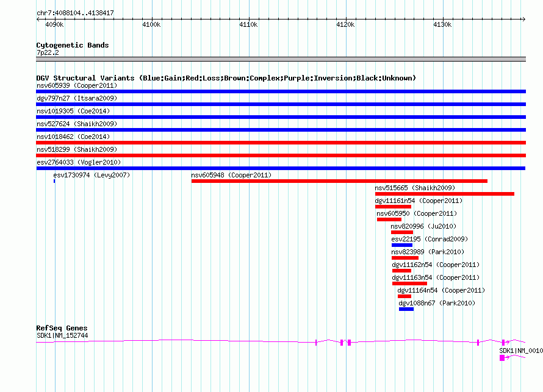Click the dgv11164n54 (Cooper2011) label
Image resolution: width=543 pixels, height=392 pixels.
click(x=441, y=290)
